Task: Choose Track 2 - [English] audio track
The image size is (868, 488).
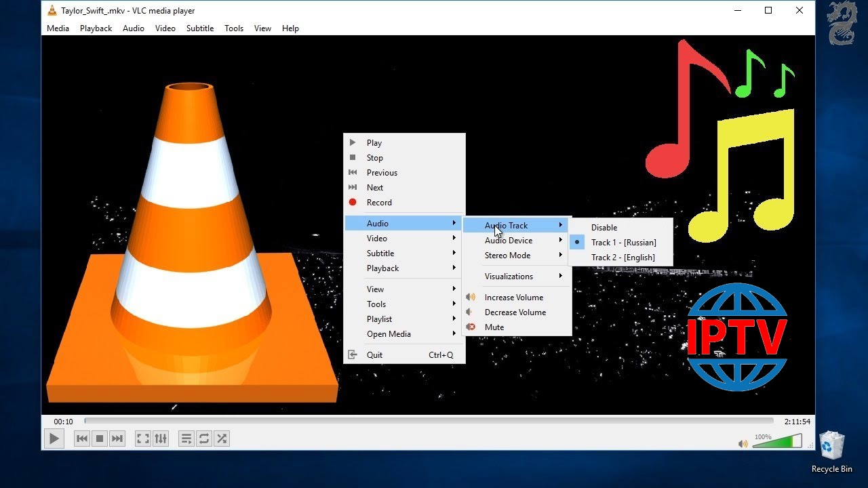Action: click(623, 258)
